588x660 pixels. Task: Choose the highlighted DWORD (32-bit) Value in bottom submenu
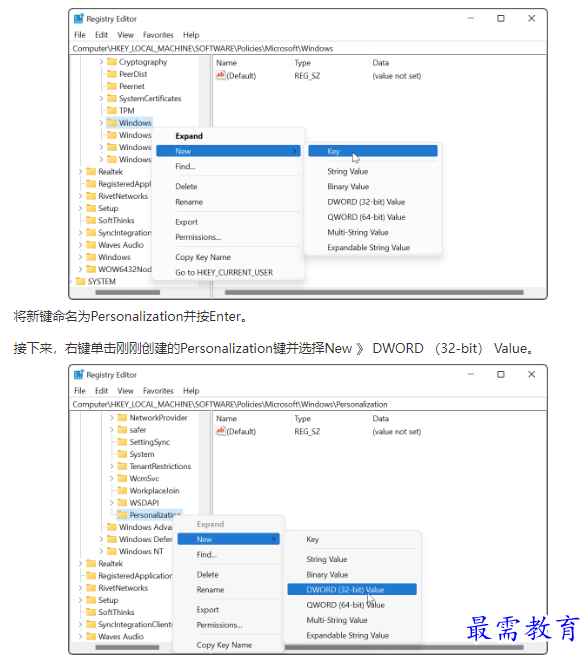click(x=352, y=589)
